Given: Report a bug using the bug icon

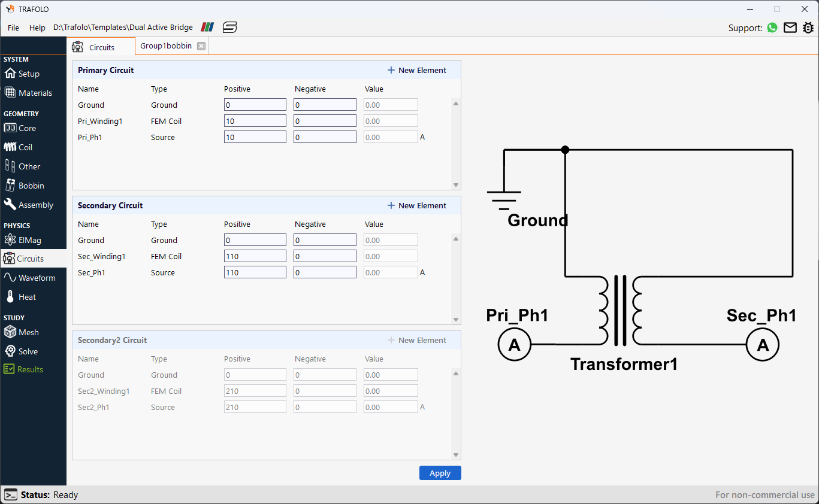Looking at the screenshot, I should [x=808, y=28].
